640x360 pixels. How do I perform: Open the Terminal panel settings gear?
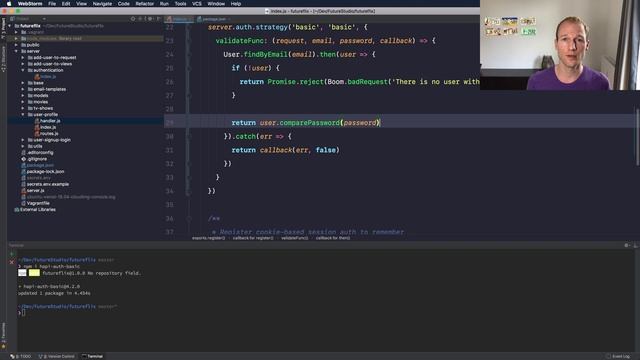(627, 245)
